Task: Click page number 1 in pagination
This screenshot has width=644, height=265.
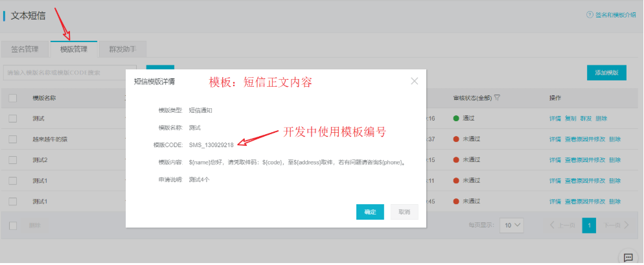Action: pos(590,225)
